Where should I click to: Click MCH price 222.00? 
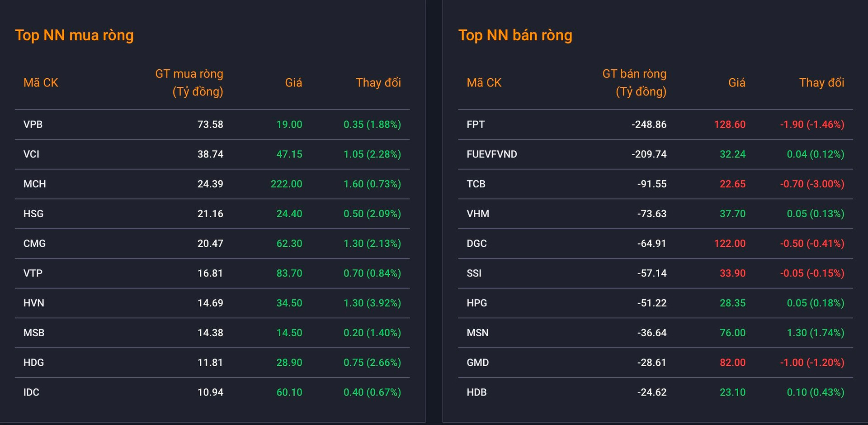point(287,184)
